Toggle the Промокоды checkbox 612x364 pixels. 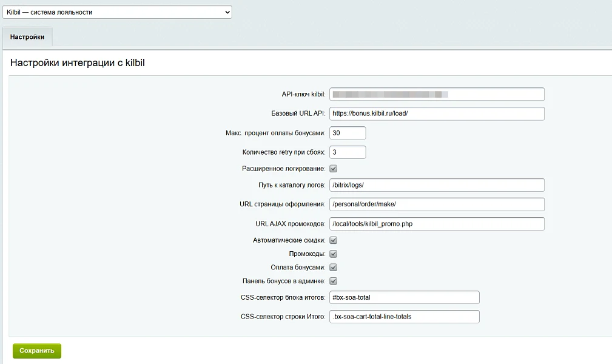(334, 254)
